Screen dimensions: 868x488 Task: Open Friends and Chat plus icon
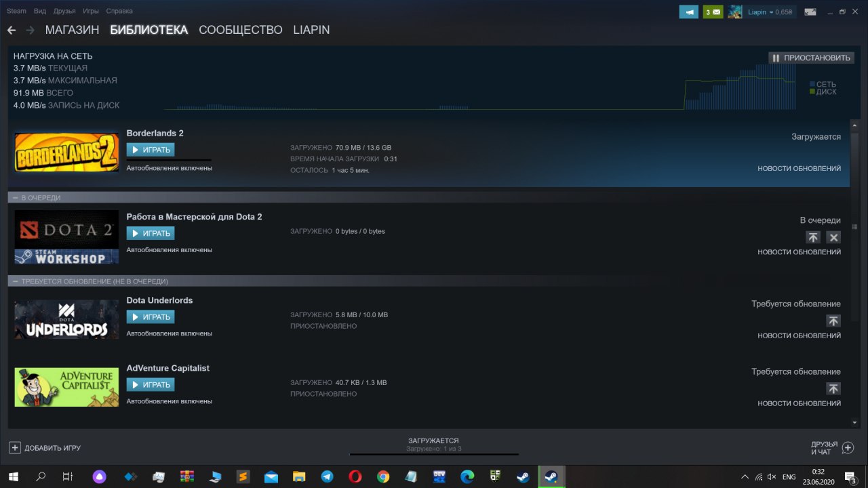[x=848, y=447]
